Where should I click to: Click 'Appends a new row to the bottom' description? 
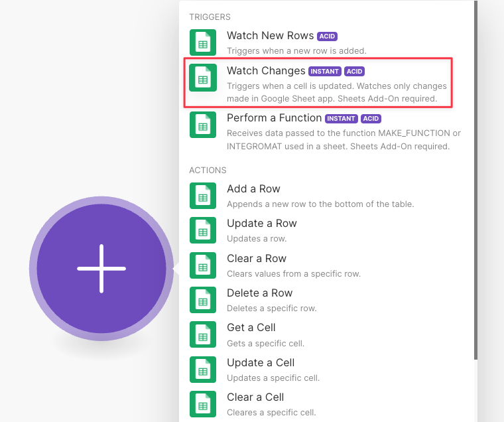coord(320,204)
